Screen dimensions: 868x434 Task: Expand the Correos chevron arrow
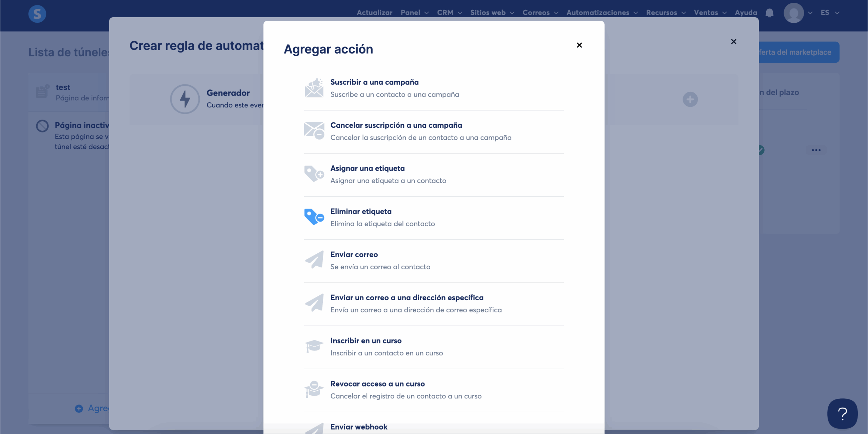[556, 13]
